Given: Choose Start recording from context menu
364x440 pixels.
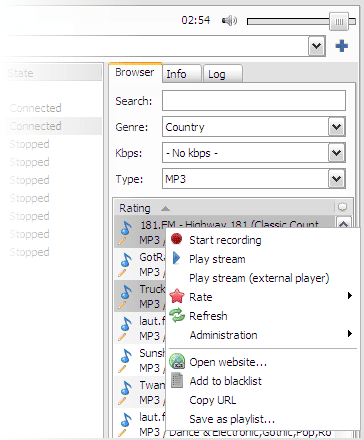Looking at the screenshot, I should 263,240.
